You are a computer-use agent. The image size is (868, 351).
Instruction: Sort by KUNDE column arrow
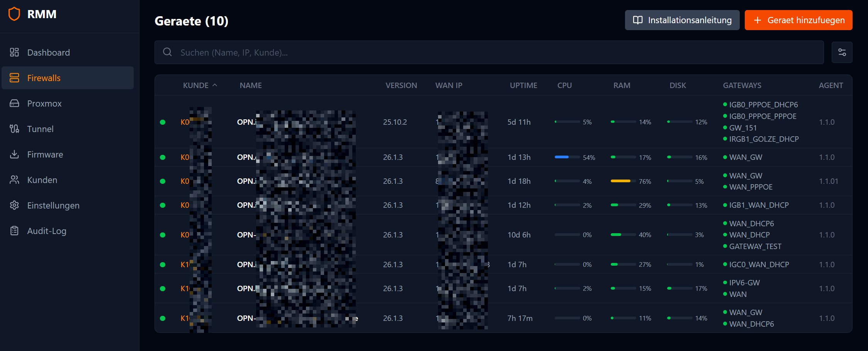(x=215, y=85)
